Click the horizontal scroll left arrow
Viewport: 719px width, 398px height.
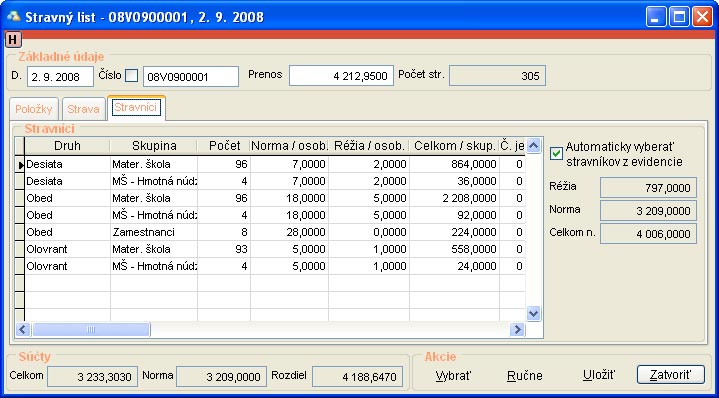coord(23,329)
